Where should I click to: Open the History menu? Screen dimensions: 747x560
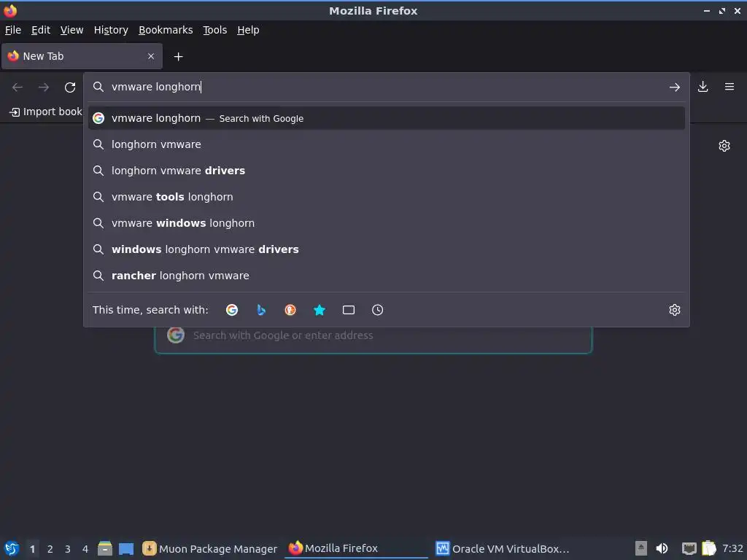coord(111,30)
